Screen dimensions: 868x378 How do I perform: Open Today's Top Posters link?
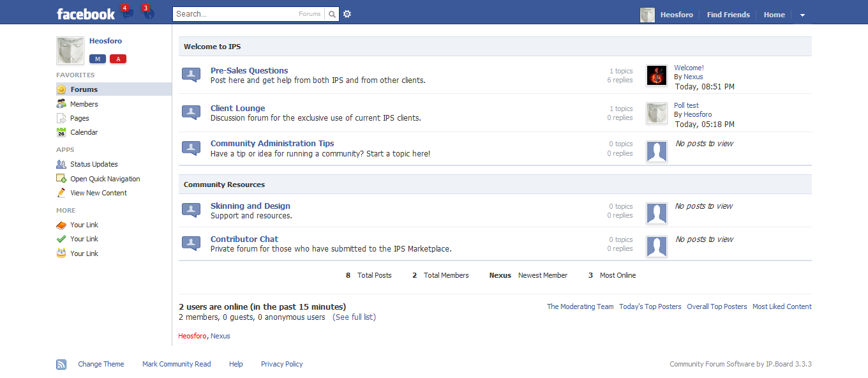coord(650,306)
